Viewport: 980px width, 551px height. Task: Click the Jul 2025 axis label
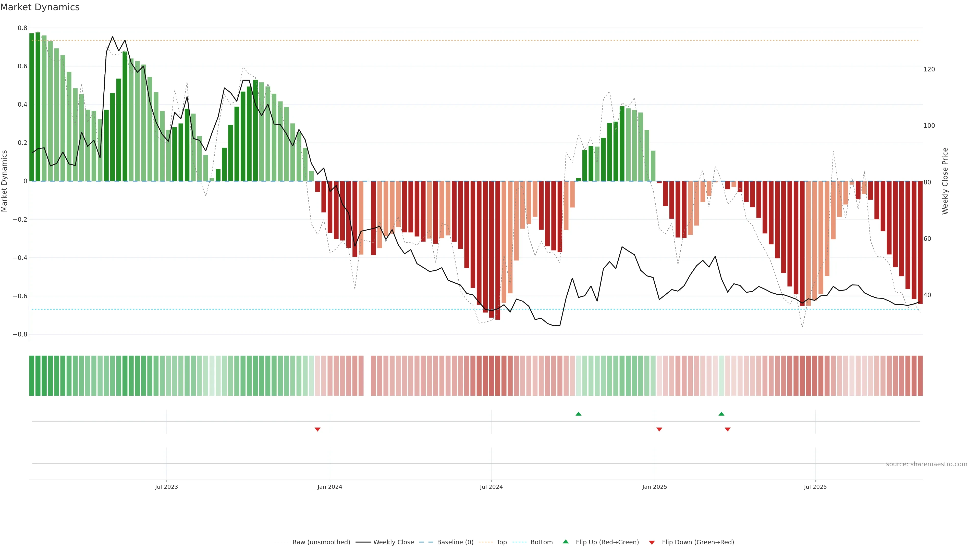(x=815, y=487)
